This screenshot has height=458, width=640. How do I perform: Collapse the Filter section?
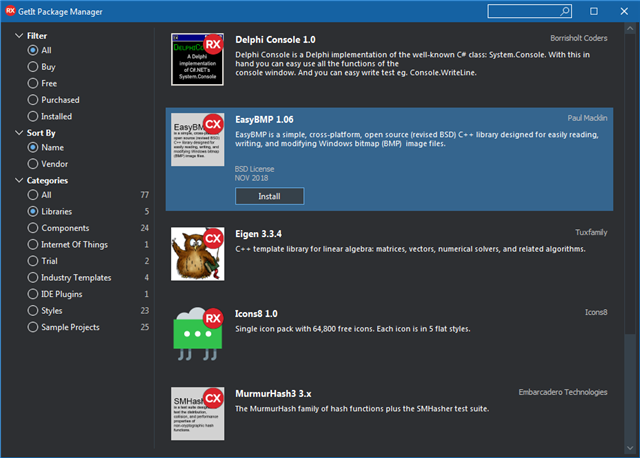19,36
